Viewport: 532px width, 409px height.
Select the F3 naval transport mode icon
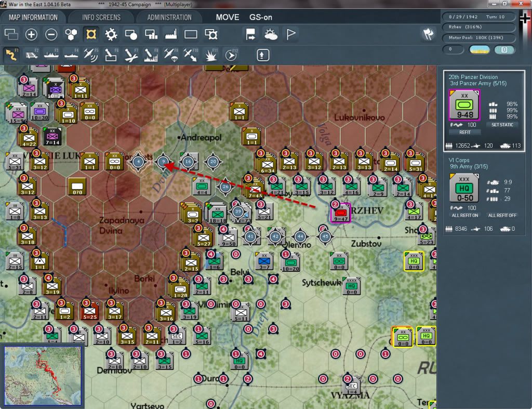coord(51,55)
